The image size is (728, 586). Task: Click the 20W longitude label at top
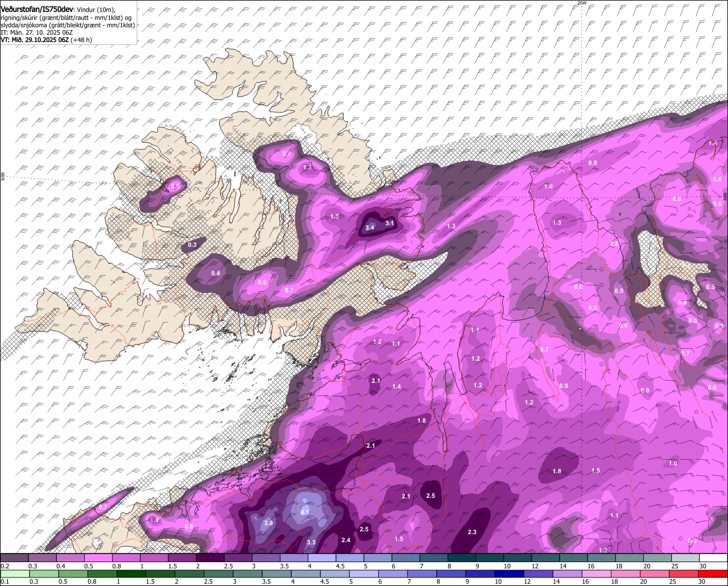[581, 3]
